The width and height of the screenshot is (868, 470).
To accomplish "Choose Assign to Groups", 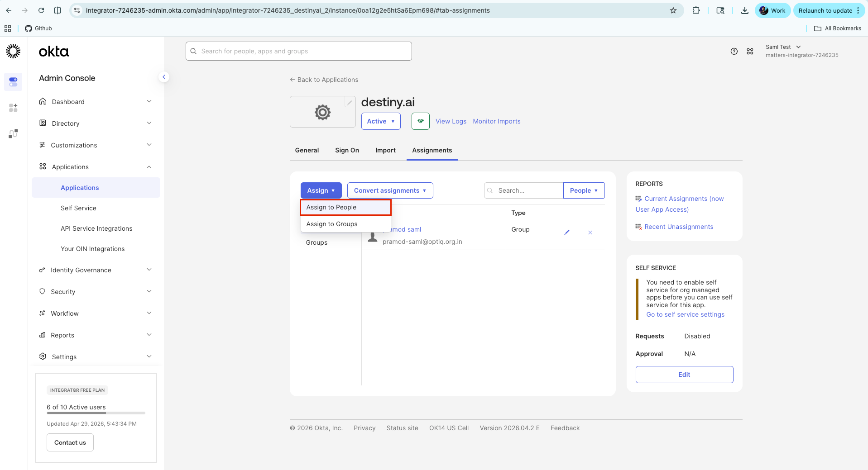I will (346, 224).
